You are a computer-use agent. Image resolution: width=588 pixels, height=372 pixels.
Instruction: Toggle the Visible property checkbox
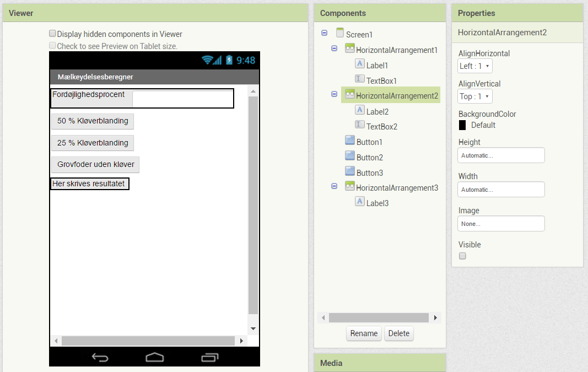[463, 256]
